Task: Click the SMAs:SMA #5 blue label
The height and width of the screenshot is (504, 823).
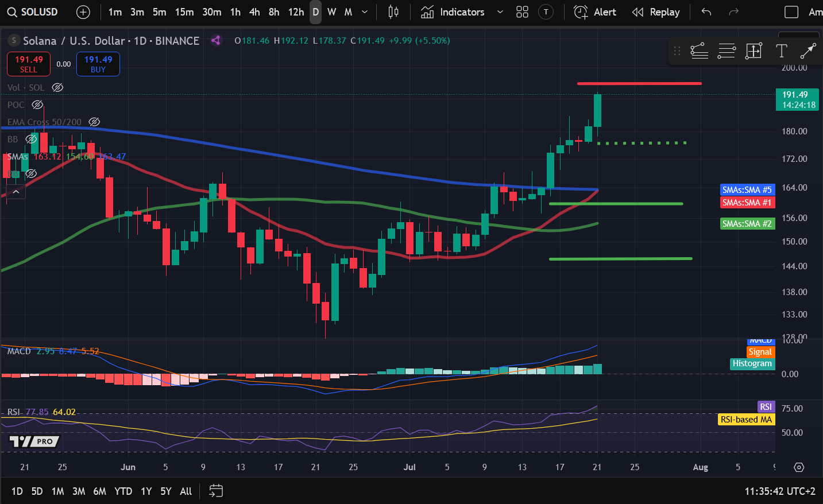Action: tap(747, 189)
